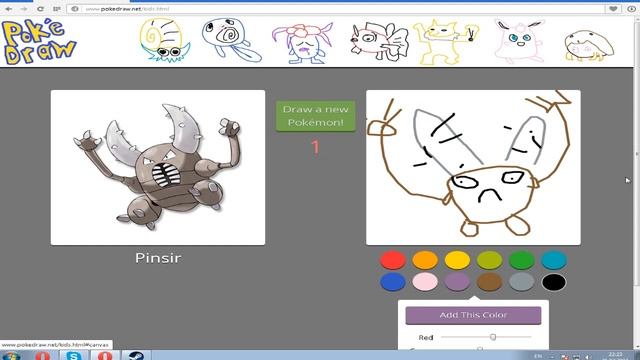The height and width of the screenshot is (360, 640).
Task: Click the taskbar clock showing 22:22
Action: 616,356
